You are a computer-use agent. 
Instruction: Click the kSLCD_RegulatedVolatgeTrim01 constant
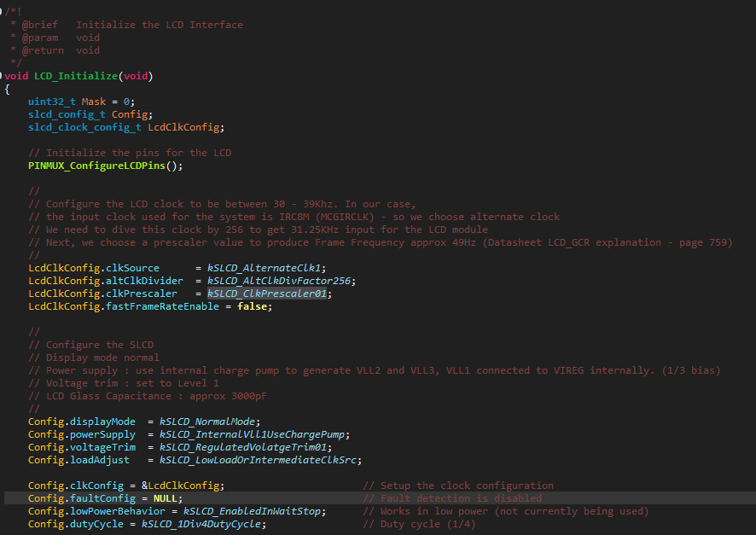(240, 447)
